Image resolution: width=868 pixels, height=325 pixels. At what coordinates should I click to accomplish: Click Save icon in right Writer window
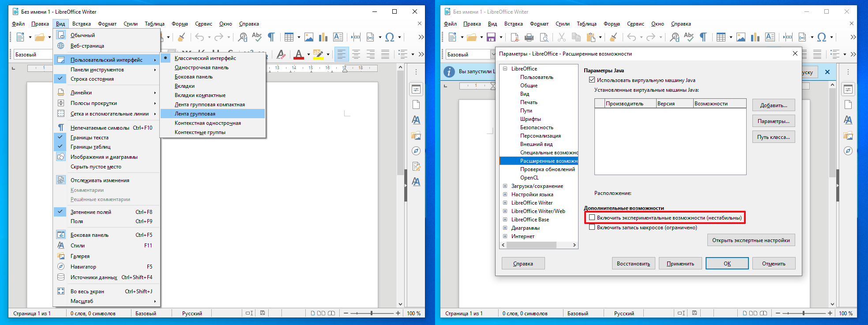491,37
